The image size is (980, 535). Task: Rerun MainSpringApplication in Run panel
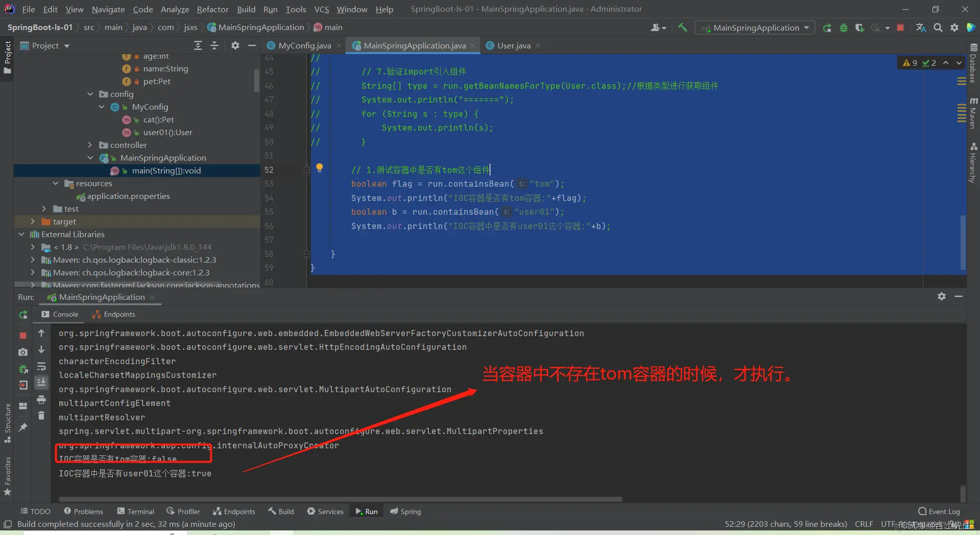pyautogui.click(x=23, y=315)
